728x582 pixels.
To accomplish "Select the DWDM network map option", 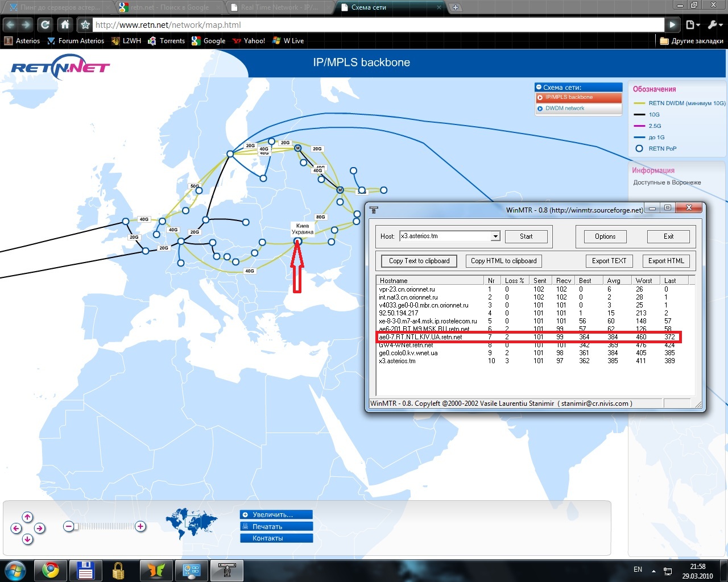I will [x=579, y=108].
